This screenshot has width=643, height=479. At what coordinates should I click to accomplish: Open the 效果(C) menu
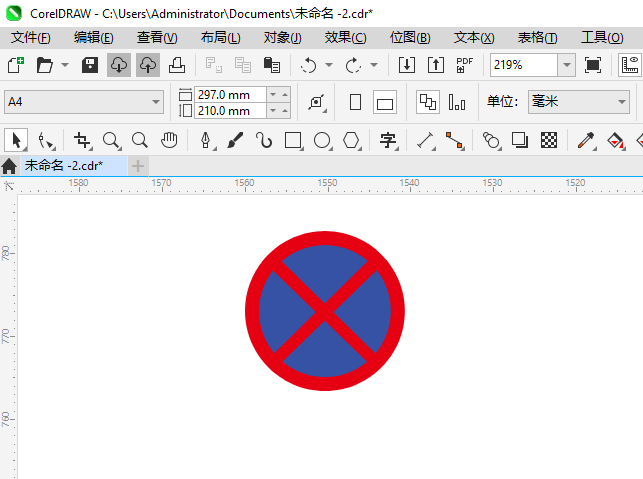coord(345,38)
